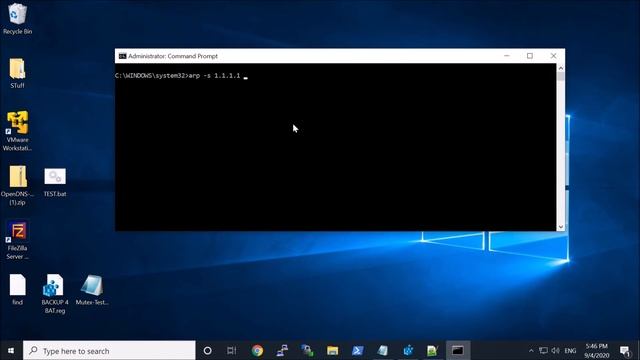
Task: Open the Windows Start menu
Action: pyautogui.click(x=11, y=350)
